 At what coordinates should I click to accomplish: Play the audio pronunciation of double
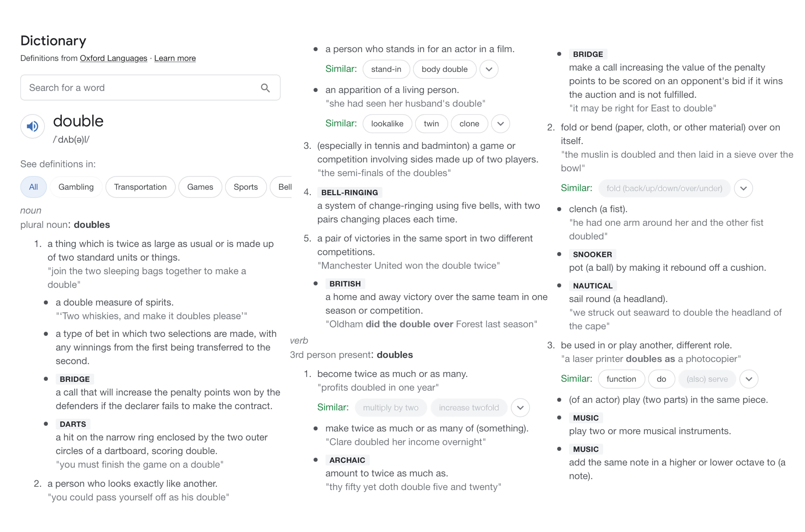[x=33, y=127]
